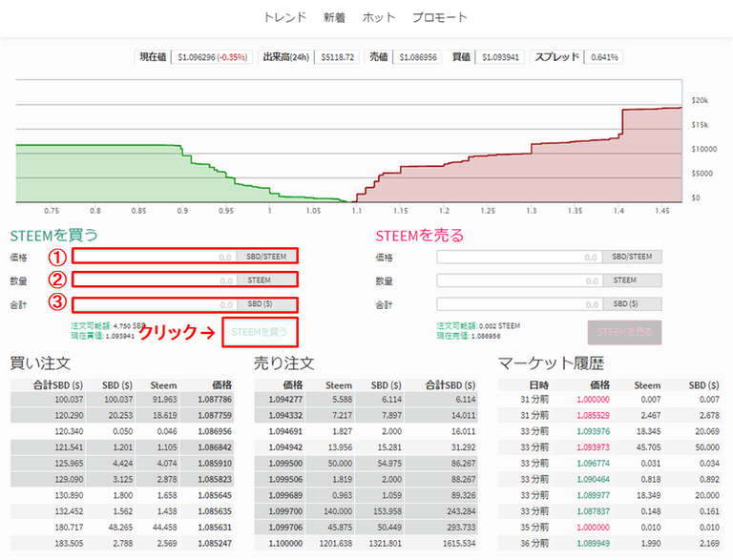Select the ホット tab

tap(378, 17)
